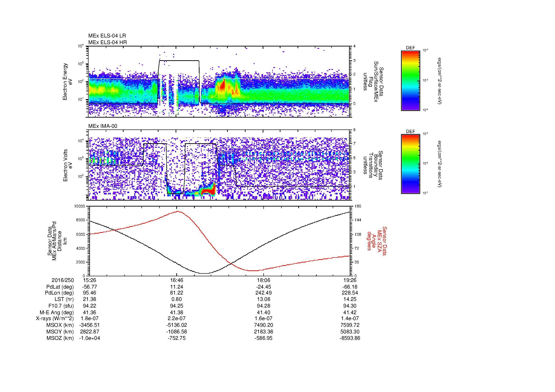This screenshot has width=555, height=392.
Task: Click the time label '18:06'
Action: pos(263,280)
